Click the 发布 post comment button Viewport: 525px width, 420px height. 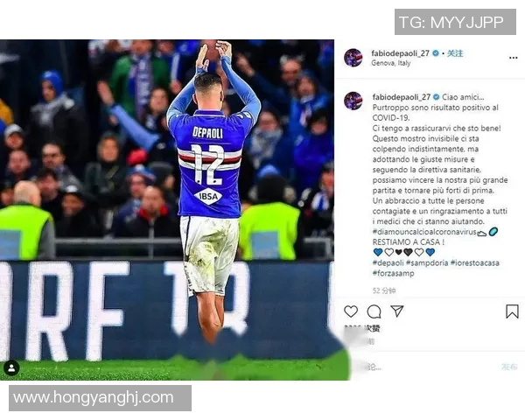point(509,367)
